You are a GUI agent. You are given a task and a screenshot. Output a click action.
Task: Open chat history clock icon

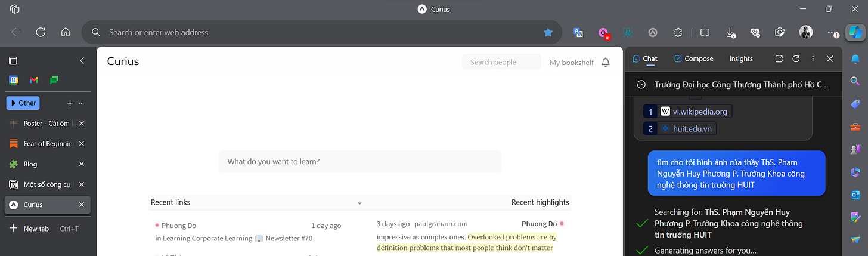[641, 85]
